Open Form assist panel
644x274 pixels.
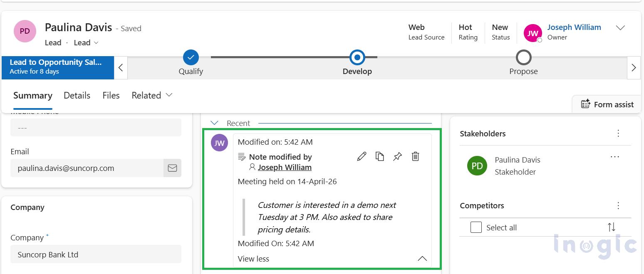(606, 104)
